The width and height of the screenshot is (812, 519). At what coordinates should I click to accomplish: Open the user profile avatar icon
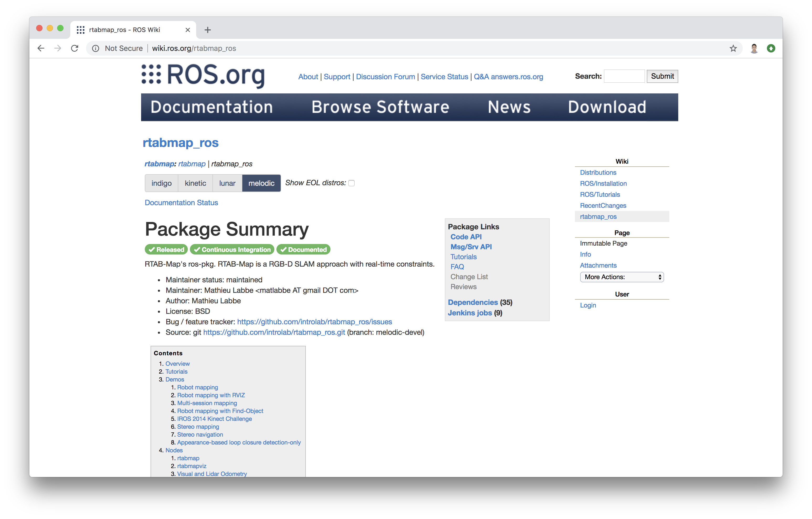(754, 48)
